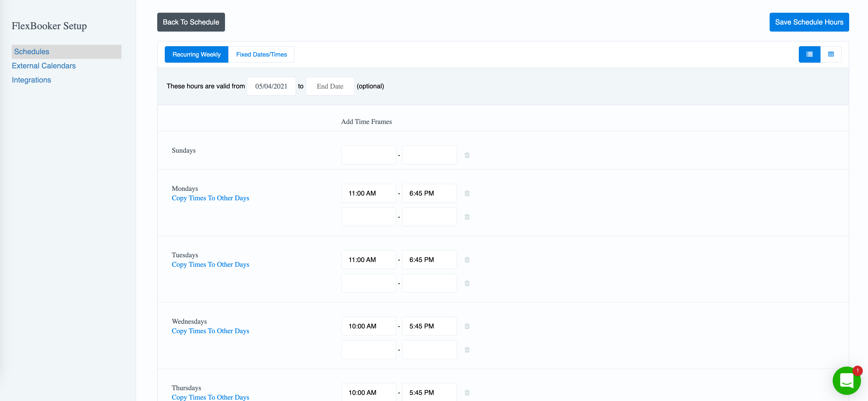Click the Tuesdays day label
This screenshot has height=401, width=868.
pyautogui.click(x=185, y=255)
